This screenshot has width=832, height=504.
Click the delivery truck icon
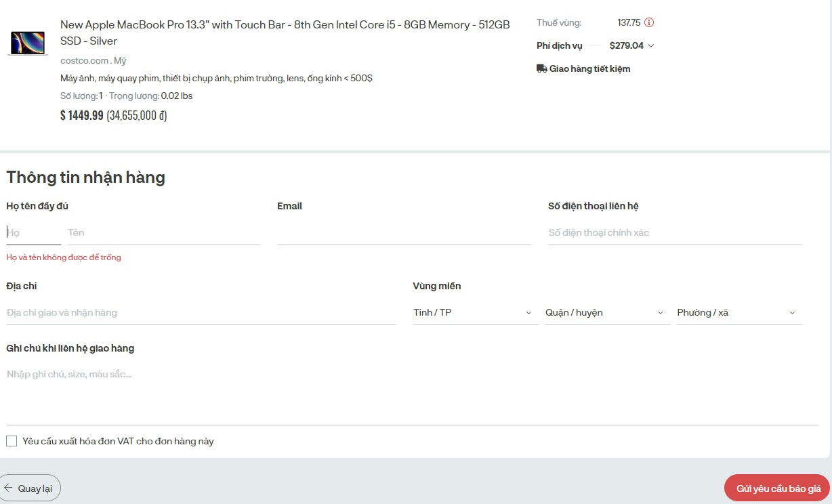(541, 68)
